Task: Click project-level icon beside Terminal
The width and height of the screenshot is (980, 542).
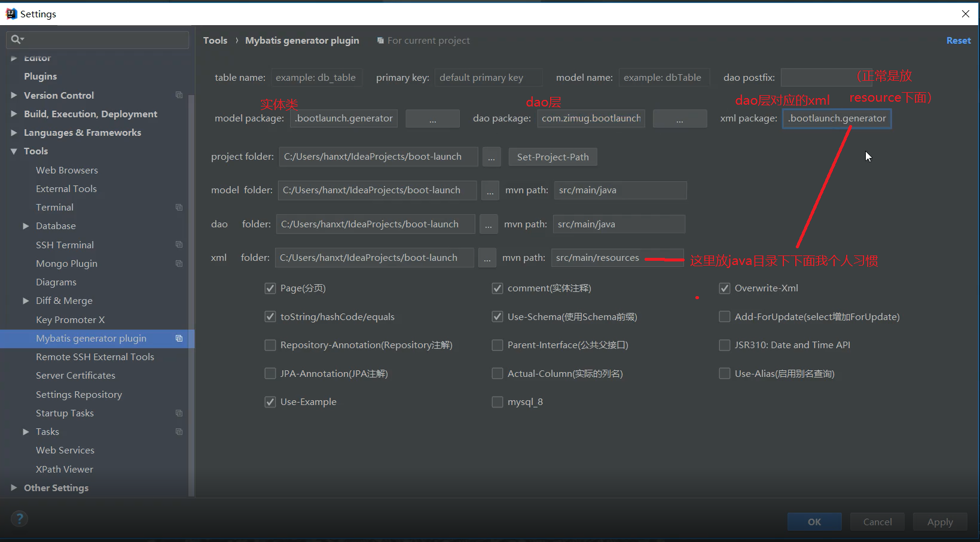Action: point(179,207)
